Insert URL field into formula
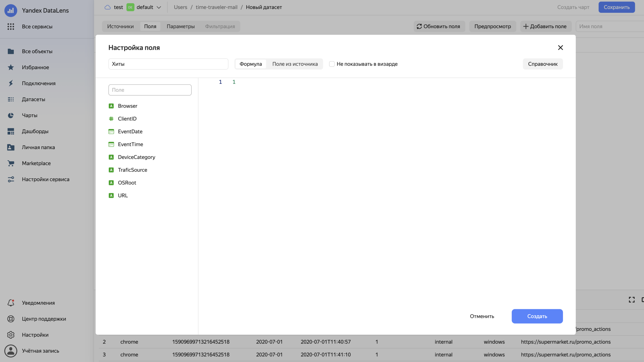Screen dimensions: 644x362 pyautogui.click(x=123, y=196)
